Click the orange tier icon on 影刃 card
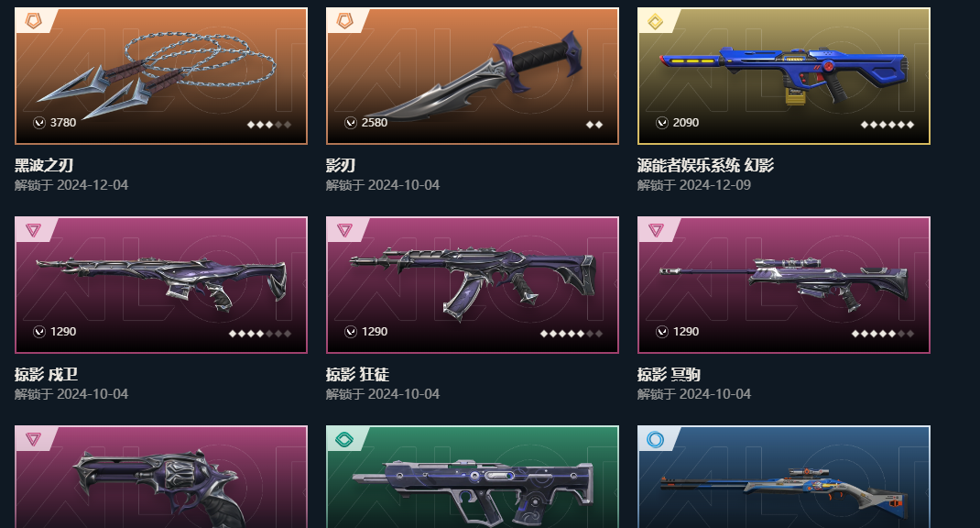 click(344, 21)
